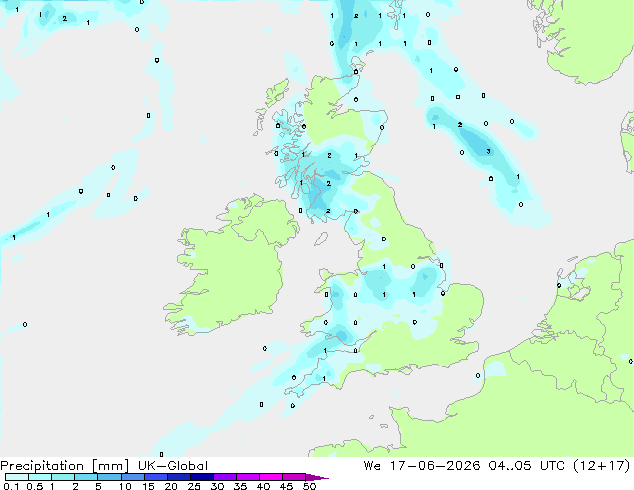Select the legend swatch between 0.1 and 0.5
Screen dimensions: 634x490
(x=17, y=477)
